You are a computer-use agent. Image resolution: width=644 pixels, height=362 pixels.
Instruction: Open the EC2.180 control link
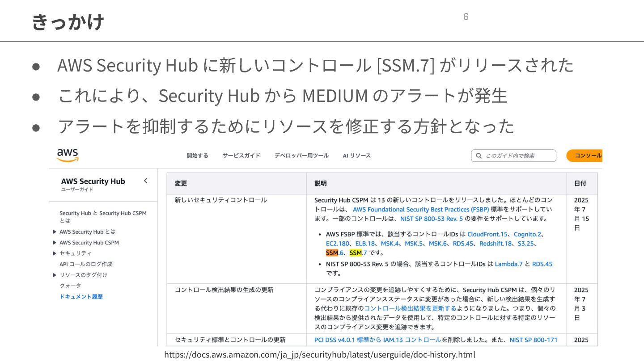click(337, 244)
